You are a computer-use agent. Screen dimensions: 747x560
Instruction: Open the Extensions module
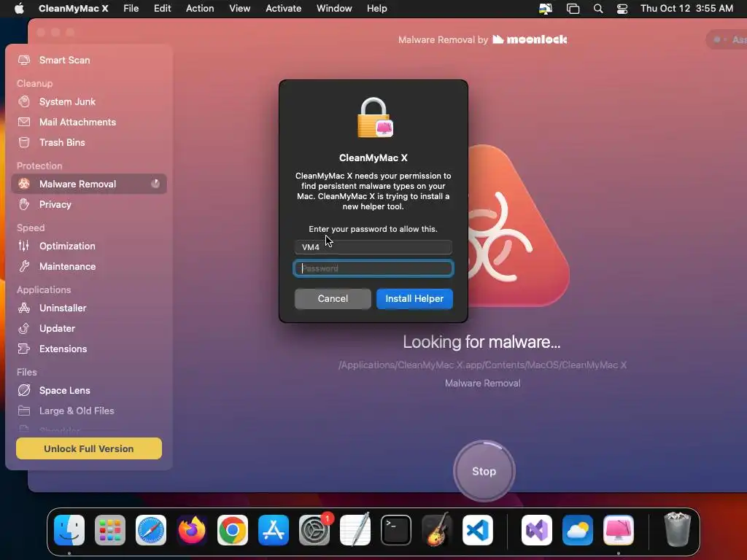pyautogui.click(x=88, y=349)
